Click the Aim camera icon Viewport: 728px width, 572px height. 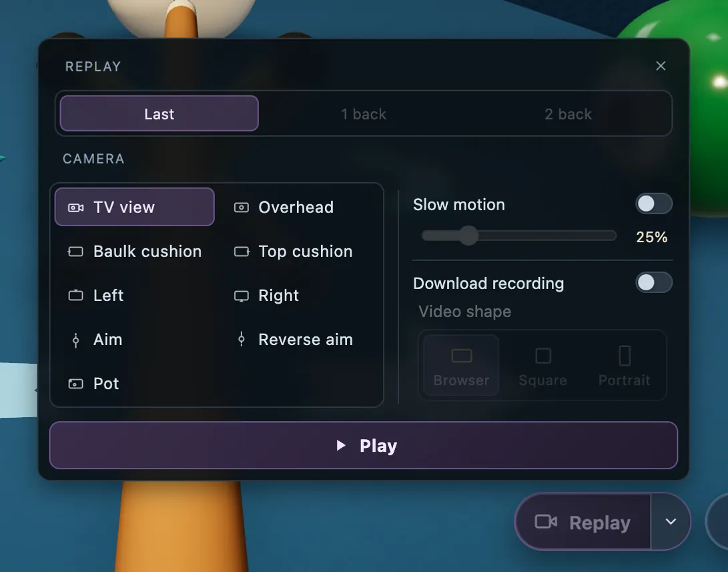75,340
